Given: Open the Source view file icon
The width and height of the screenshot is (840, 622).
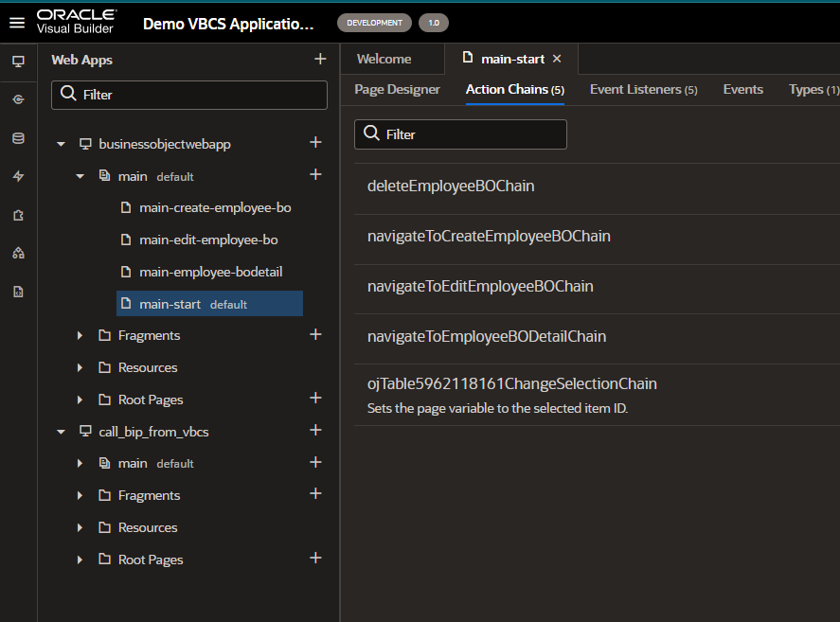Looking at the screenshot, I should (x=18, y=292).
